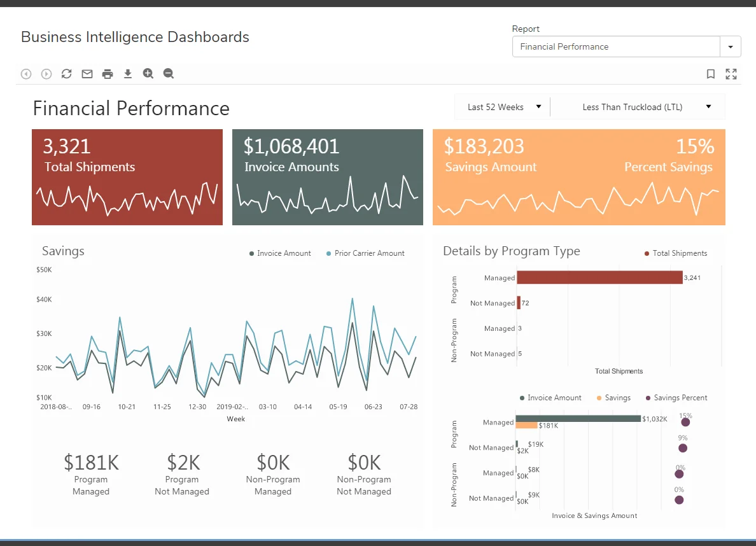Expand dashboard to full screen
Image resolution: width=756 pixels, height=546 pixels.
tap(731, 74)
